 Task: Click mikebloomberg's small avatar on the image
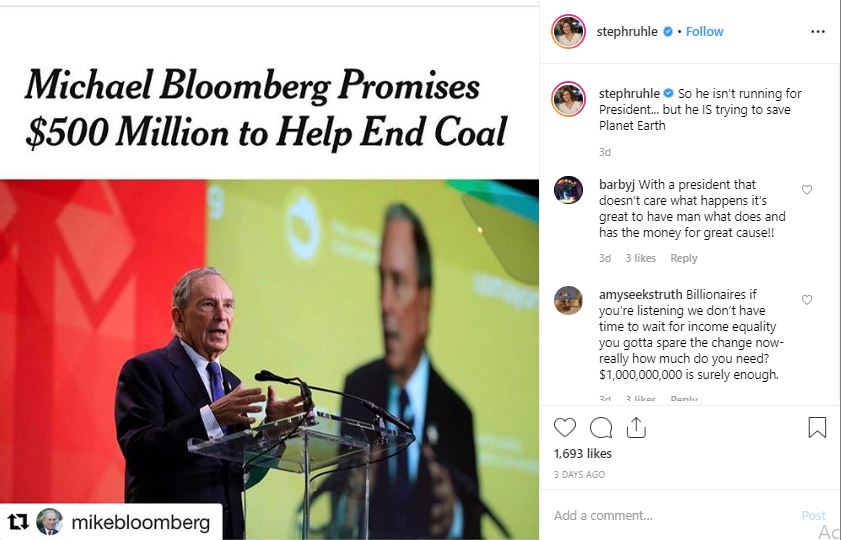[49, 521]
